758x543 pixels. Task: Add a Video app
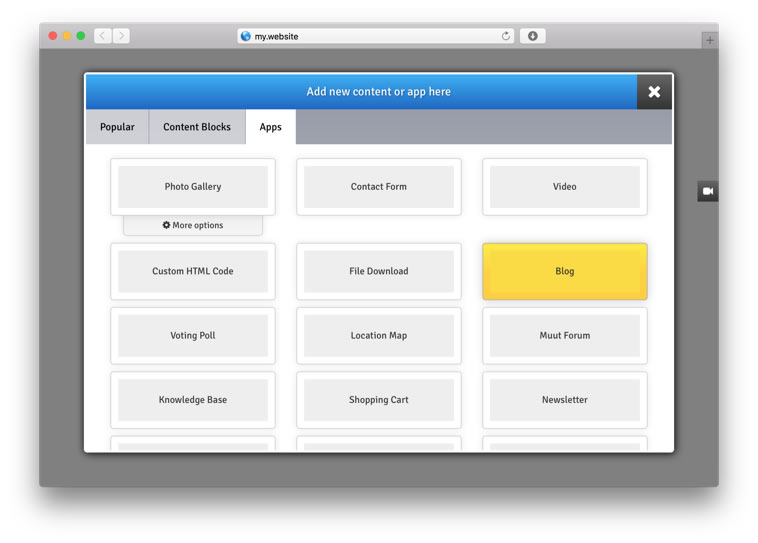point(565,187)
